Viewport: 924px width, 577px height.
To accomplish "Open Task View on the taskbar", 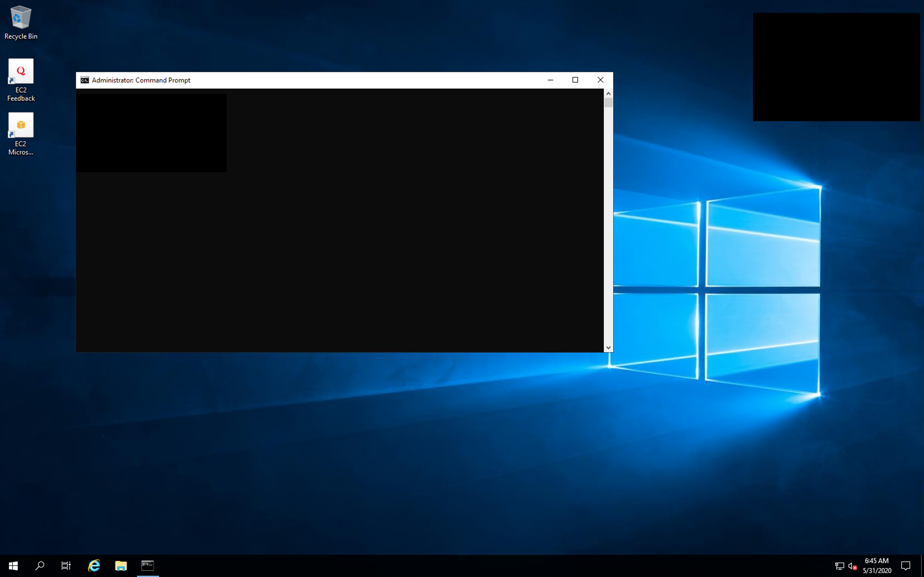I will pos(66,565).
